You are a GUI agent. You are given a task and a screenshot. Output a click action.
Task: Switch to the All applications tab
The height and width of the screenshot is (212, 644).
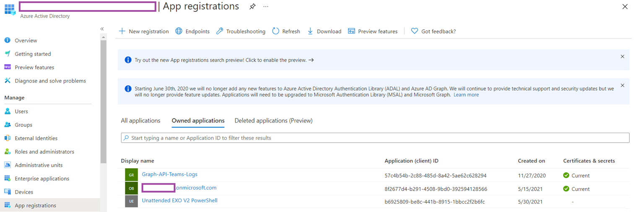140,120
